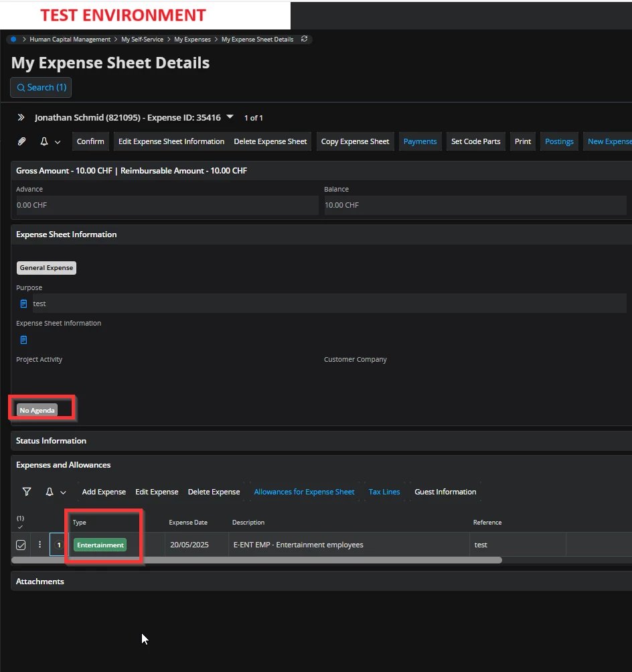This screenshot has width=632, height=672.
Task: Click the Advance field showing 0.00 CHF
Action: pyautogui.click(x=167, y=205)
